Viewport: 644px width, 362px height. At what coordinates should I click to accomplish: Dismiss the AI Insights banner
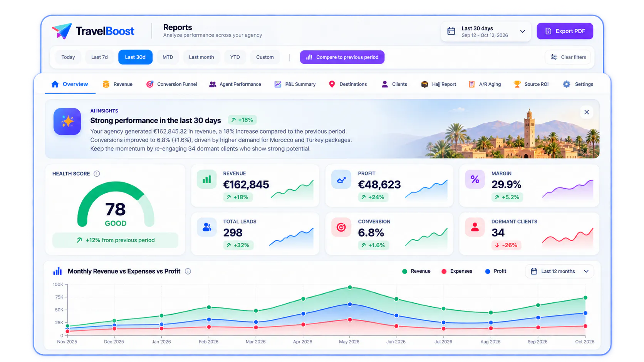tap(587, 112)
